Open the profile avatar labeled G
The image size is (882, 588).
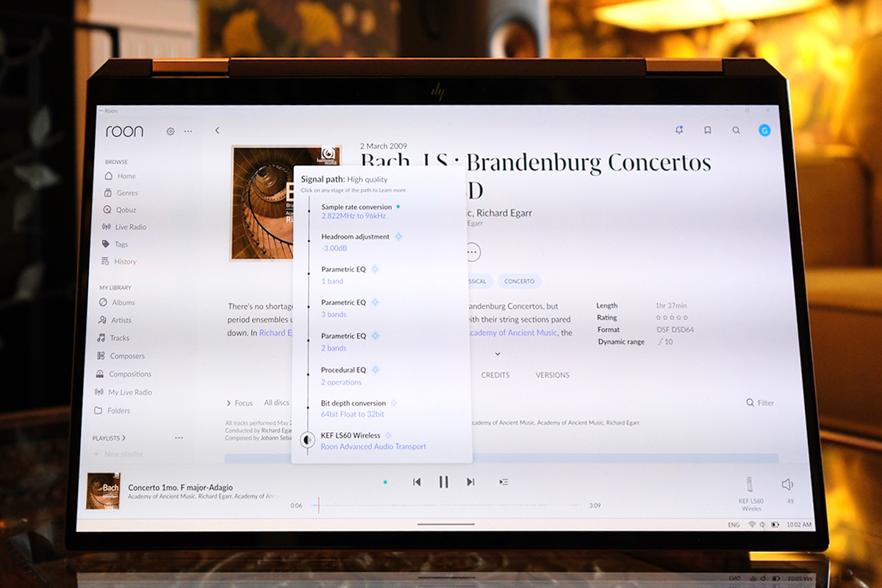point(764,130)
